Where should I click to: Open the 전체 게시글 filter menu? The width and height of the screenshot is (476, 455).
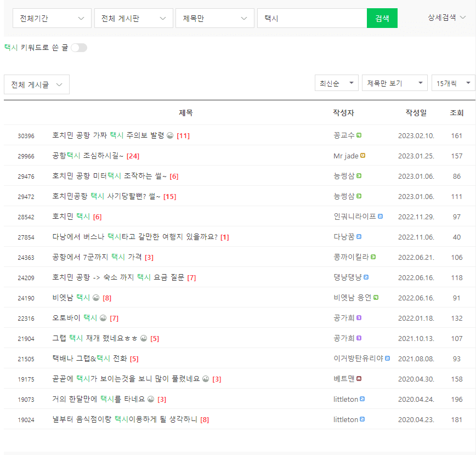point(37,84)
